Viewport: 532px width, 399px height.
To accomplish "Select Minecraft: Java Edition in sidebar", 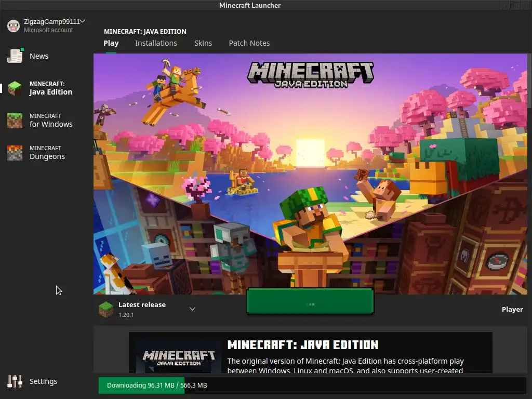I will tap(50, 88).
